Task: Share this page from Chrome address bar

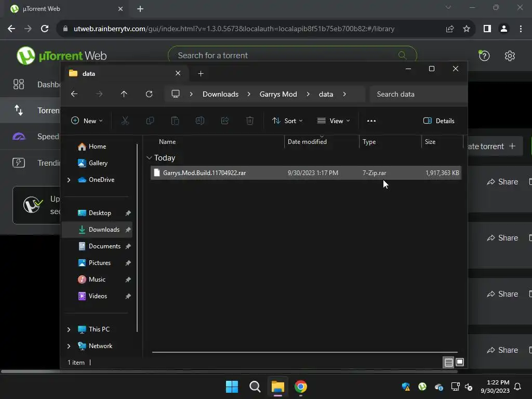Action: point(450,29)
